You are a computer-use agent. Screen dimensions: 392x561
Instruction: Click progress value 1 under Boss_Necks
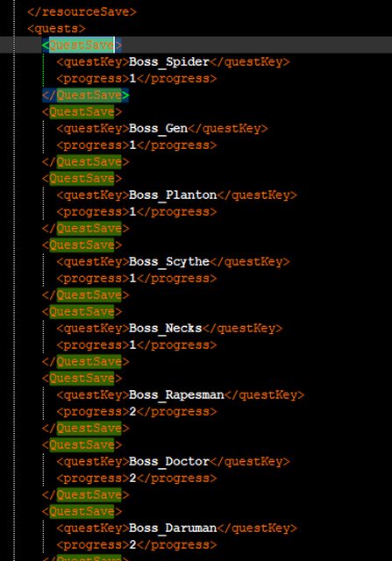click(x=132, y=344)
